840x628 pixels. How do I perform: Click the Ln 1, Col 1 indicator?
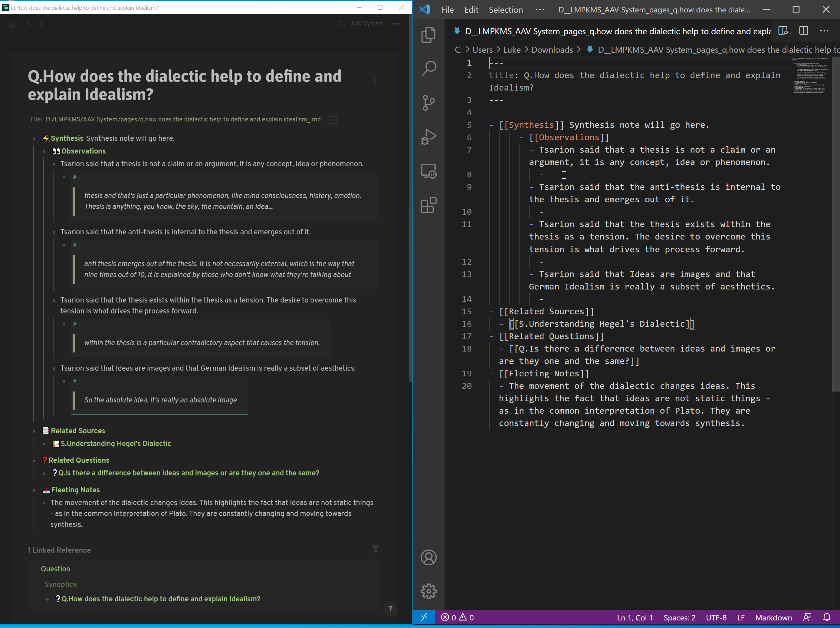click(x=634, y=617)
